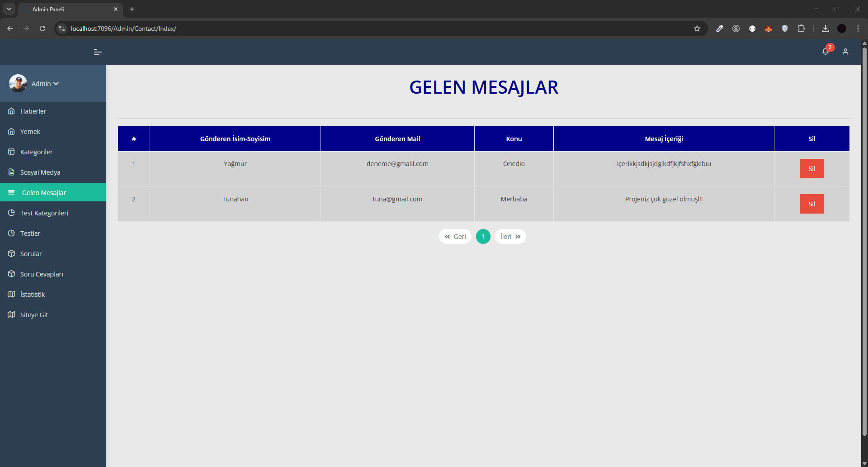Click the İstatistik map icon
This screenshot has height=467, width=868.
coord(12,295)
